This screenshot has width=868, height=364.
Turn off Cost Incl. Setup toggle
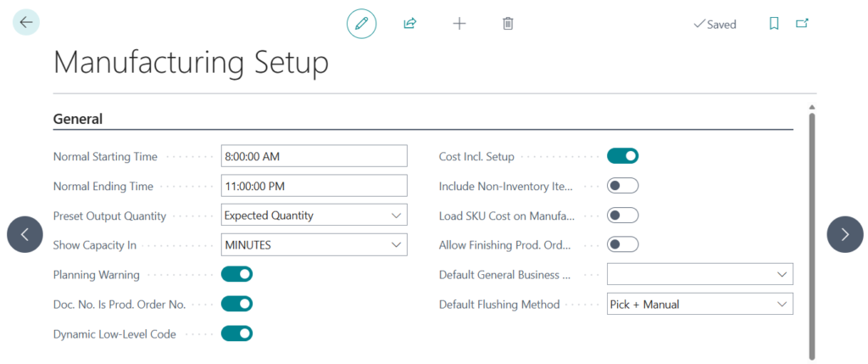pyautogui.click(x=622, y=156)
